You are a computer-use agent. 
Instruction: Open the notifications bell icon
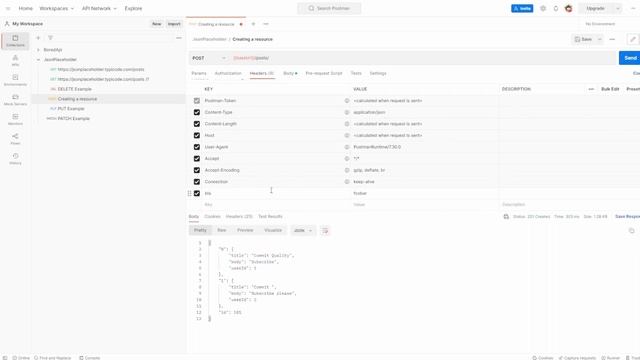coord(556,8)
